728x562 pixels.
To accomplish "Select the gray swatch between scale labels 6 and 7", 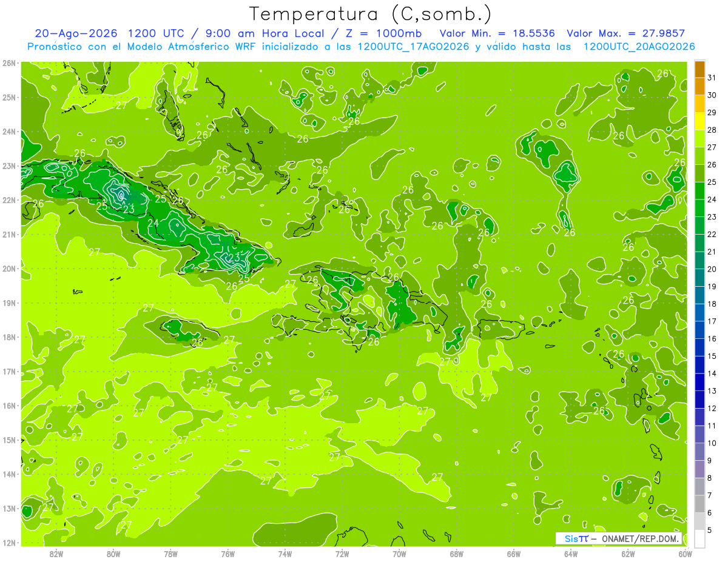I will click(x=699, y=504).
